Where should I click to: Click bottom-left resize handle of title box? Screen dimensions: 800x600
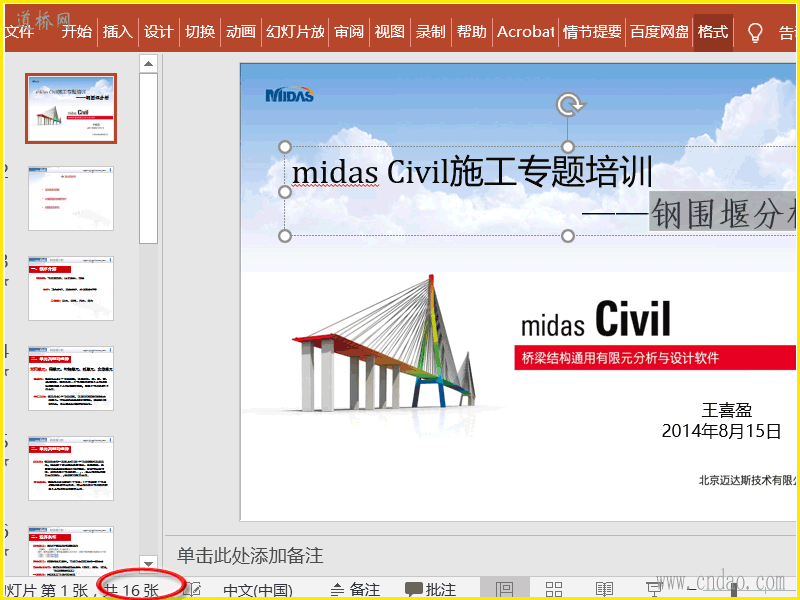tap(285, 236)
